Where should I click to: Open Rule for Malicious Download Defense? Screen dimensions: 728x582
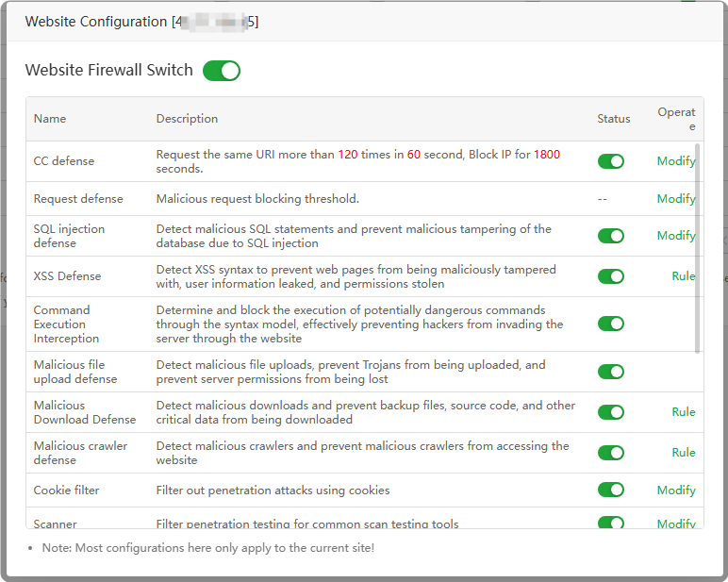(683, 412)
